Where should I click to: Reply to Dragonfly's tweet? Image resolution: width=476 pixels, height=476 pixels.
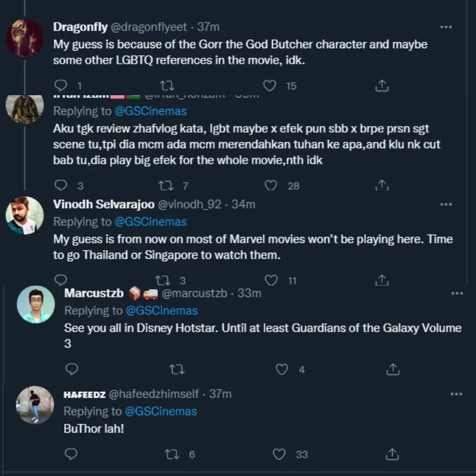[60, 86]
